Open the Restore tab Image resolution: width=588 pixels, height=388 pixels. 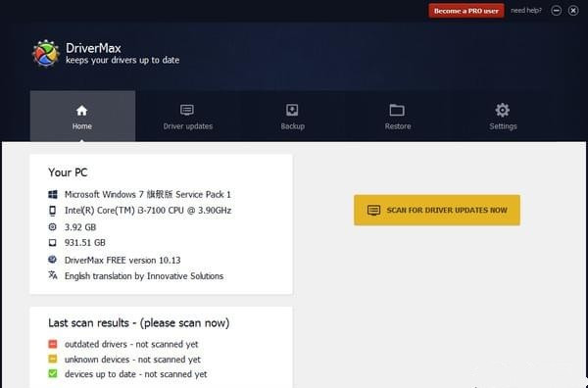[x=398, y=116]
